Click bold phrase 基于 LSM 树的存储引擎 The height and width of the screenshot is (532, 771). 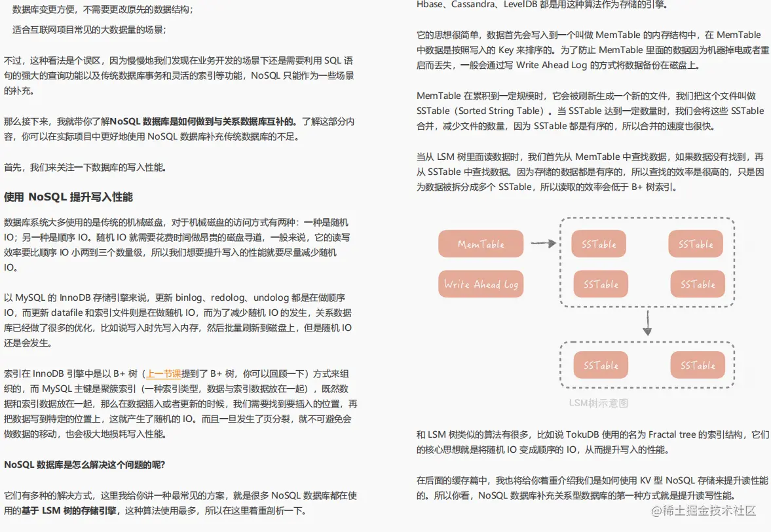[x=68, y=511]
